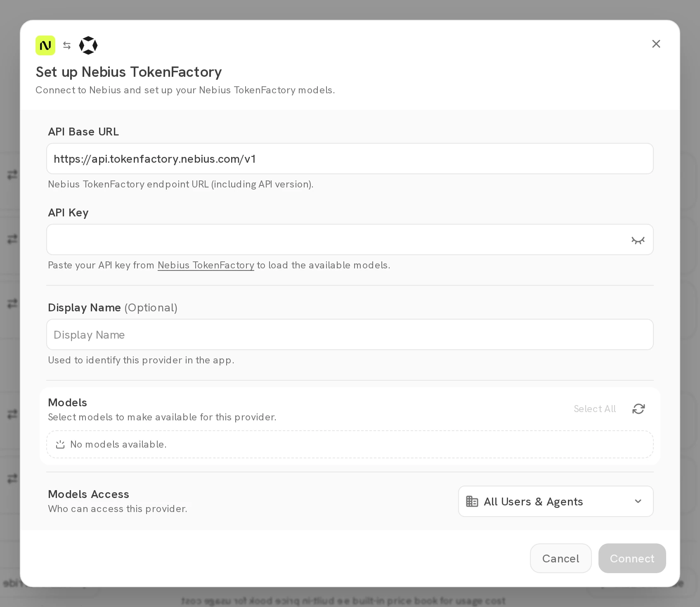This screenshot has height=607, width=700.
Task: Click the All Users & Agents building icon
Action: [472, 501]
